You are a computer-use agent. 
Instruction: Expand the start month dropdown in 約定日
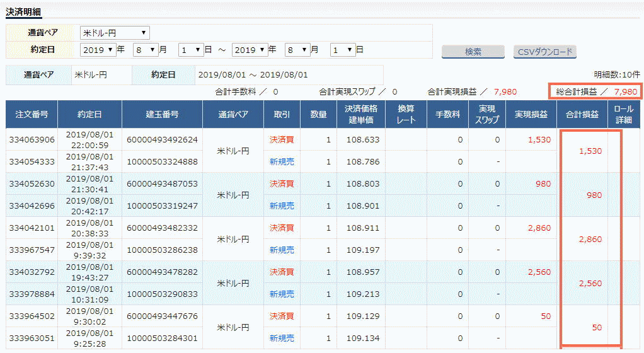[x=145, y=49]
